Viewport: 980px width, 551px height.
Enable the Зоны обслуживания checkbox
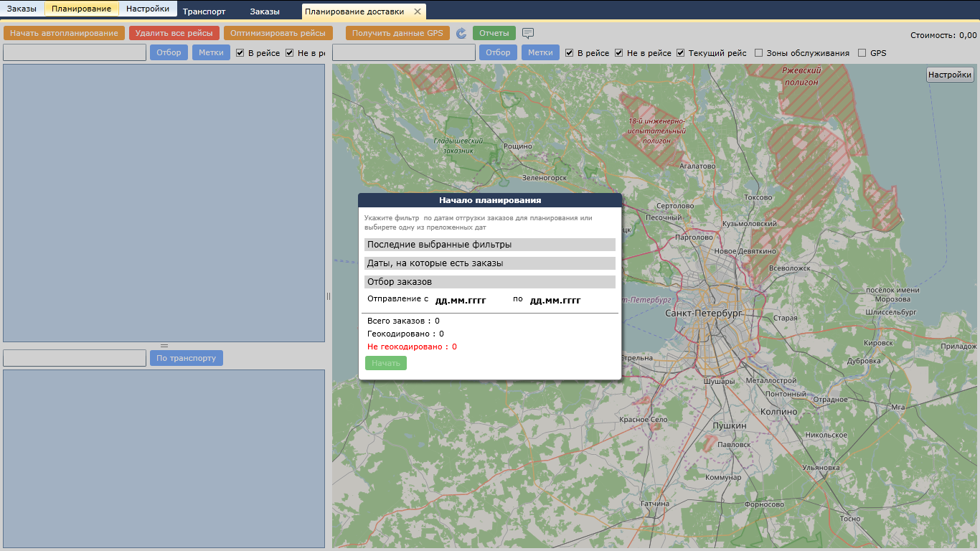point(759,53)
